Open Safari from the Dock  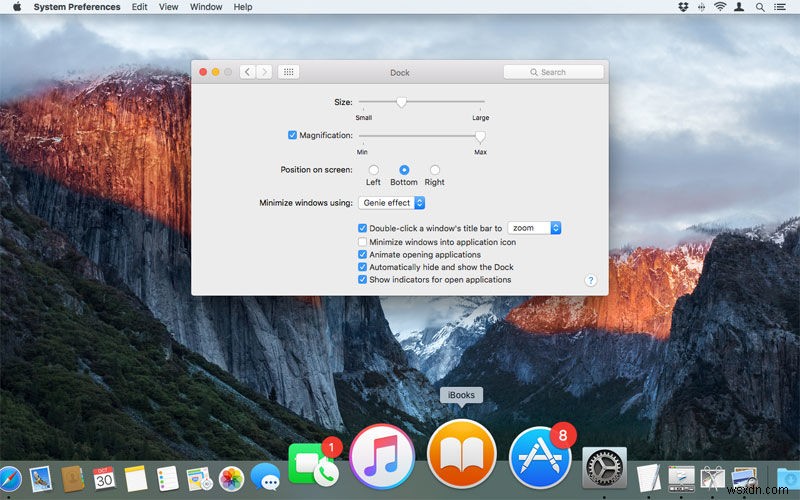pos(9,480)
